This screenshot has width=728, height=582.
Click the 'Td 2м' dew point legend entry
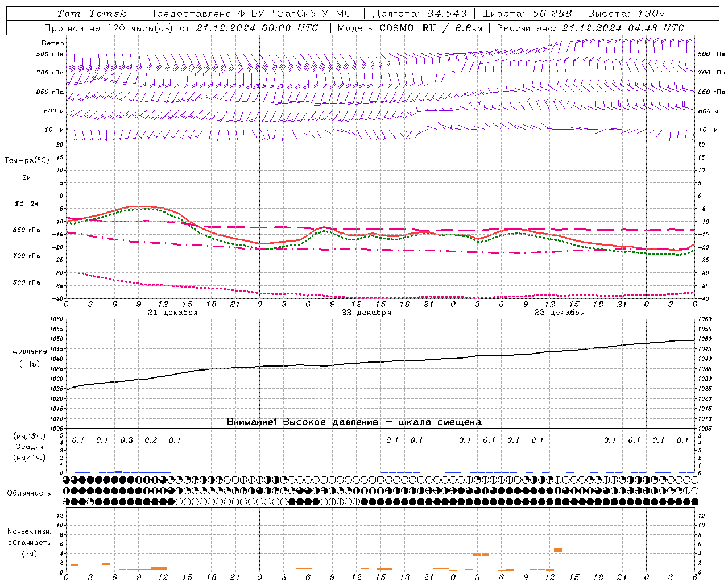click(x=26, y=203)
